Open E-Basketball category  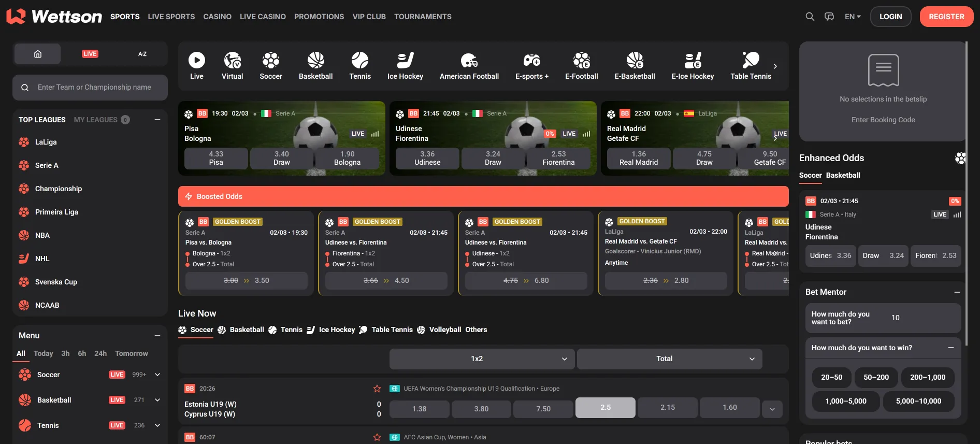pyautogui.click(x=635, y=66)
